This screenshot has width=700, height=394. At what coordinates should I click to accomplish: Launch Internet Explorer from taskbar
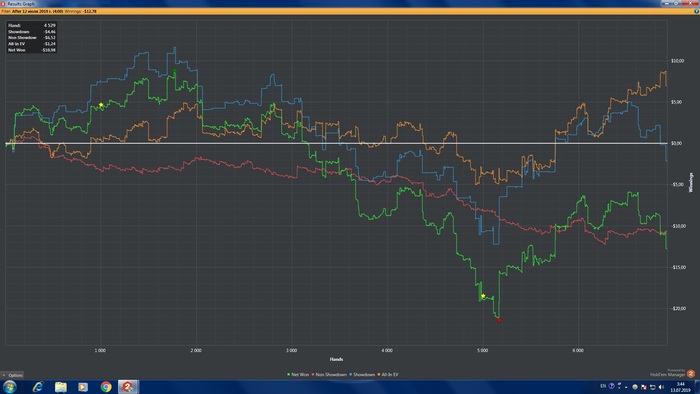tap(38, 387)
